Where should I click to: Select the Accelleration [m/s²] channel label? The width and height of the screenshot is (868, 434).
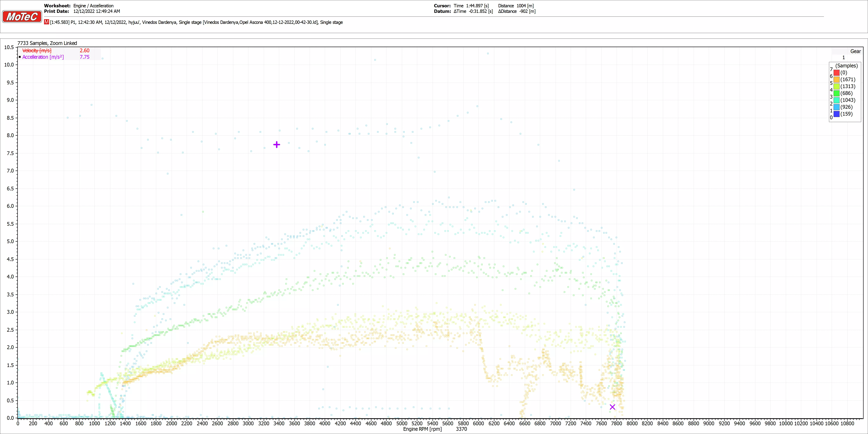click(x=43, y=57)
